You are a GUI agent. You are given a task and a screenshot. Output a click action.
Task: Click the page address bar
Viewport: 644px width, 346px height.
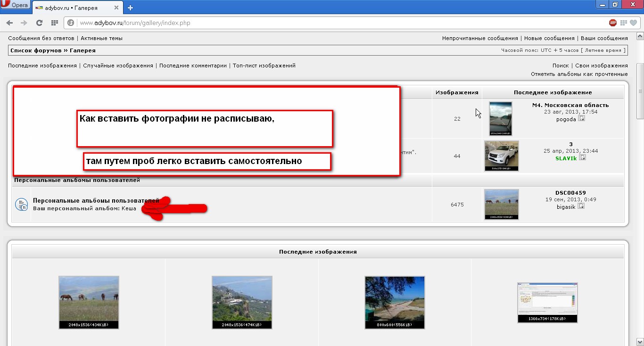330,23
